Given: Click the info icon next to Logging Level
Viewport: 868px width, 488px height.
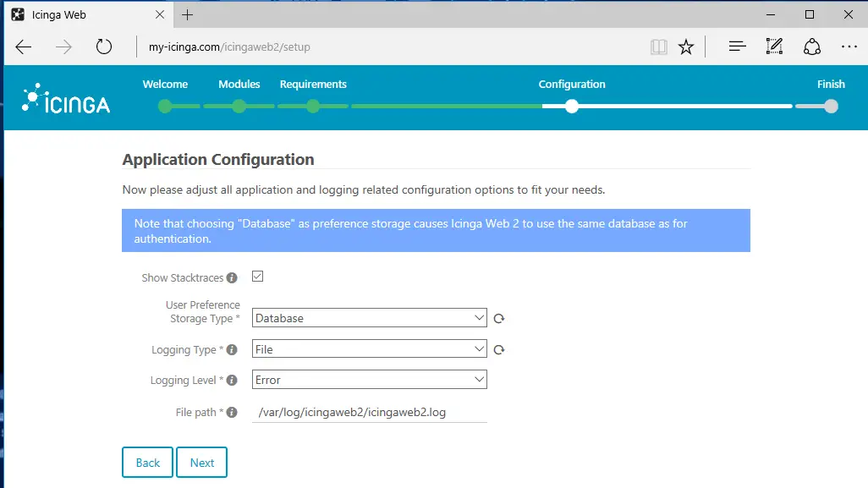Looking at the screenshot, I should 232,380.
